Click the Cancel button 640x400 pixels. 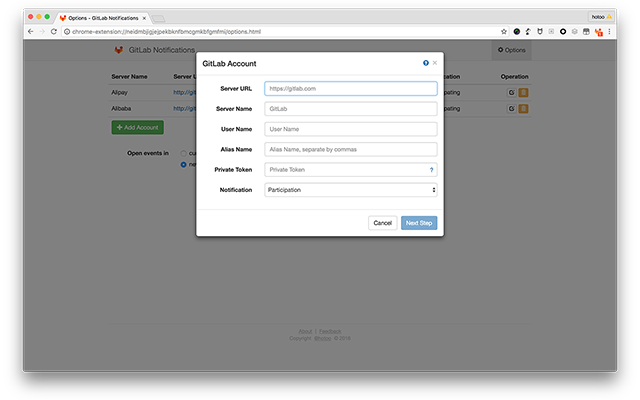coord(382,223)
